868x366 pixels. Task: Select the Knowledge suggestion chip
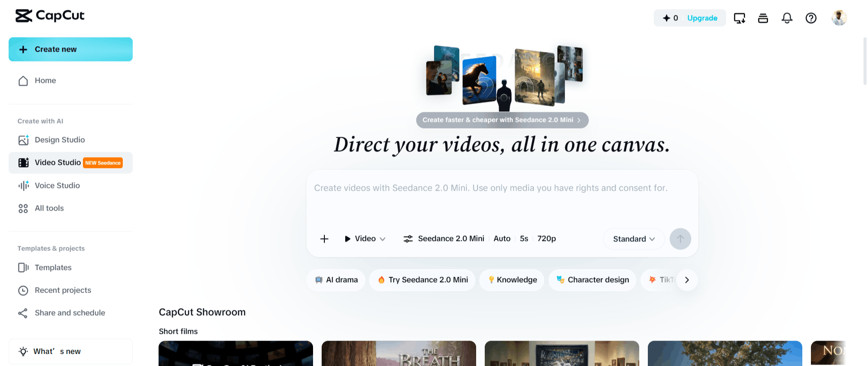coord(512,280)
